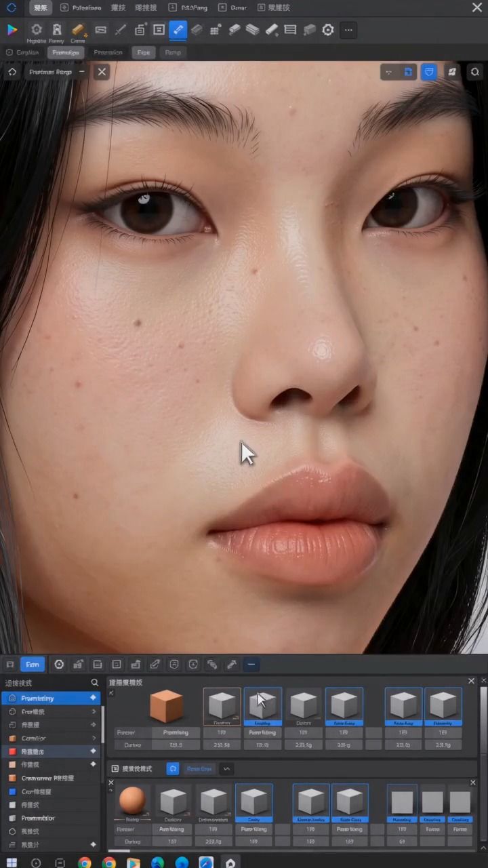Close the viewport label with the X button
This screenshot has width=488, height=868.
tap(102, 71)
